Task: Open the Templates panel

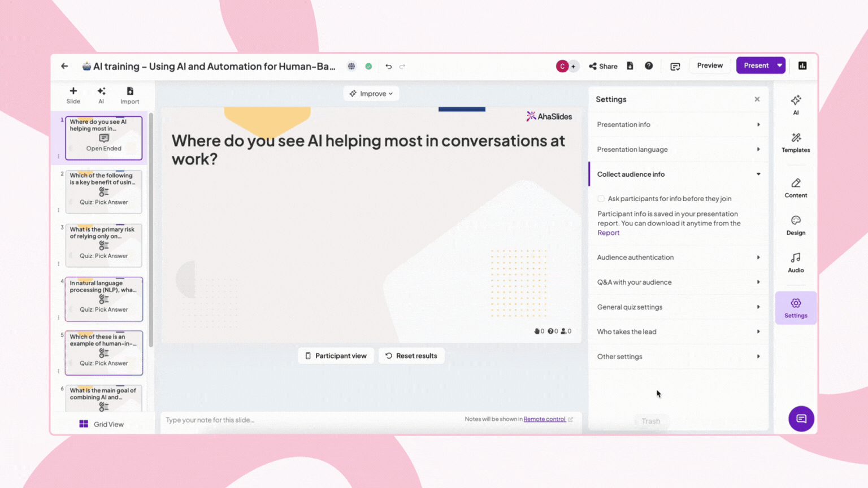Action: pyautogui.click(x=796, y=142)
